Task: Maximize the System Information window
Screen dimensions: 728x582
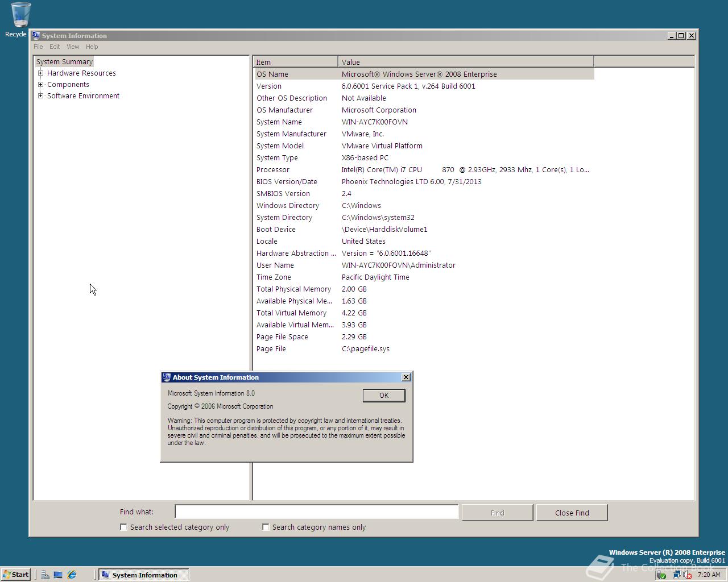Action: (x=681, y=35)
